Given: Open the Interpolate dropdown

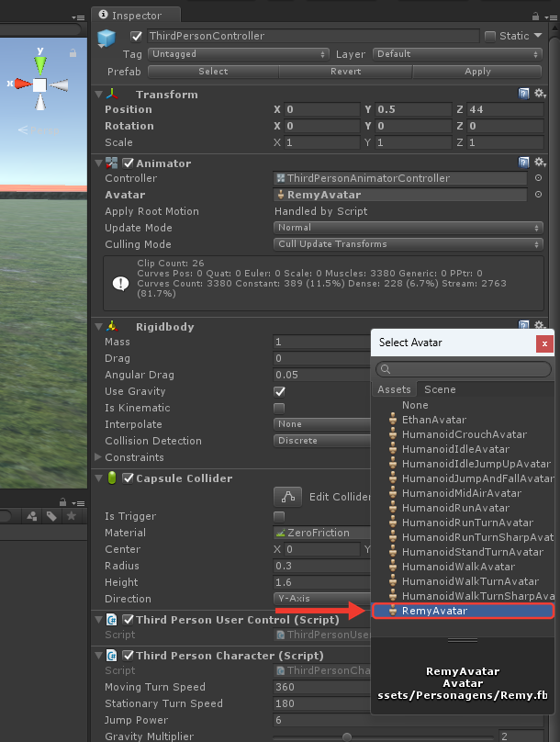Looking at the screenshot, I should click(322, 424).
